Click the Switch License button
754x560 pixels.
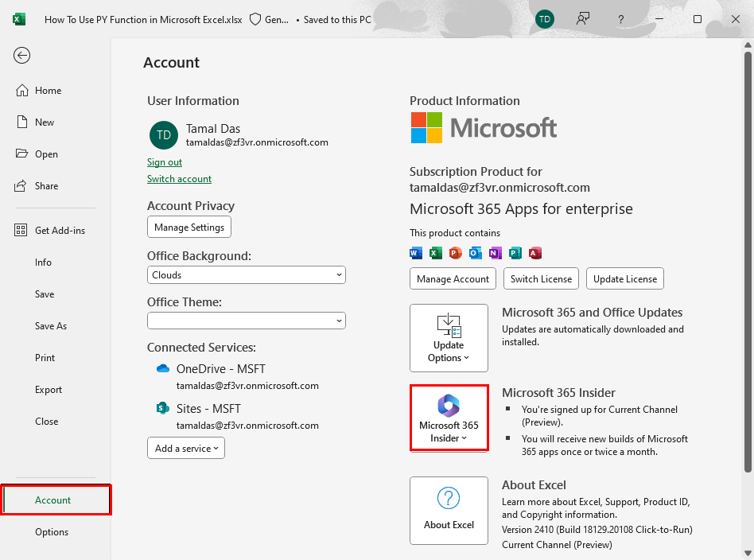(541, 278)
